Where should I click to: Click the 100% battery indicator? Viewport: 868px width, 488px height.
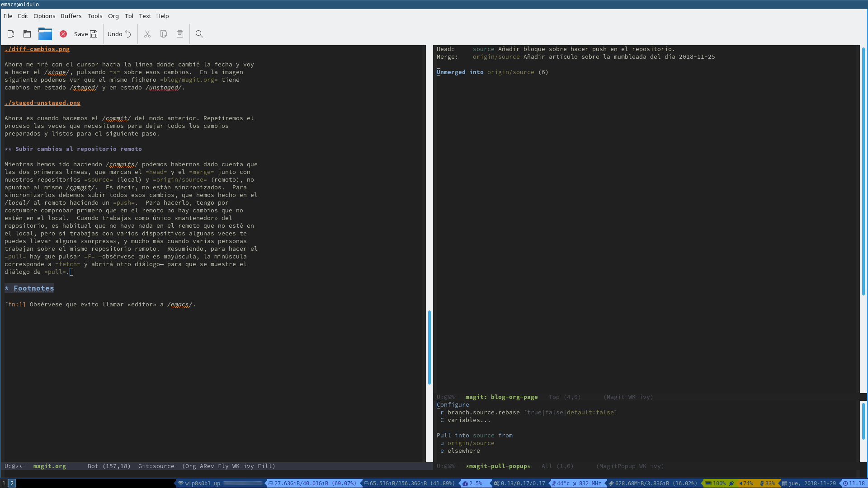point(719,483)
